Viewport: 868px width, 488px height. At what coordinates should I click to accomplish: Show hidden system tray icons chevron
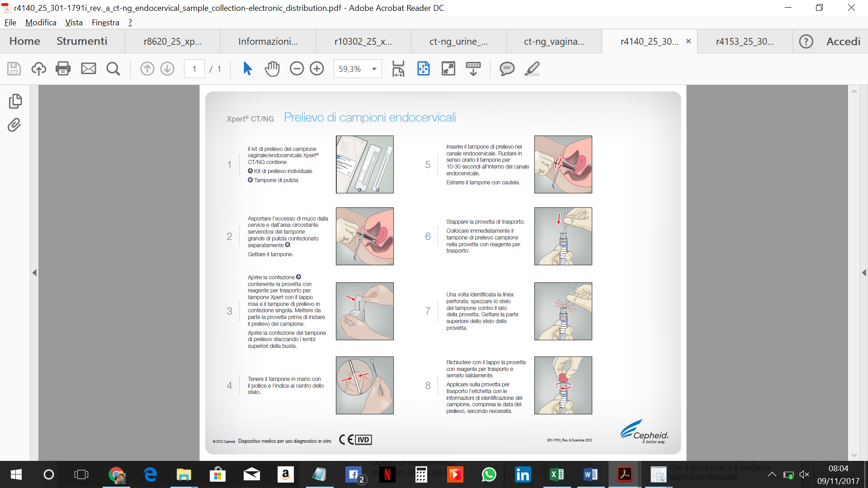(x=772, y=474)
